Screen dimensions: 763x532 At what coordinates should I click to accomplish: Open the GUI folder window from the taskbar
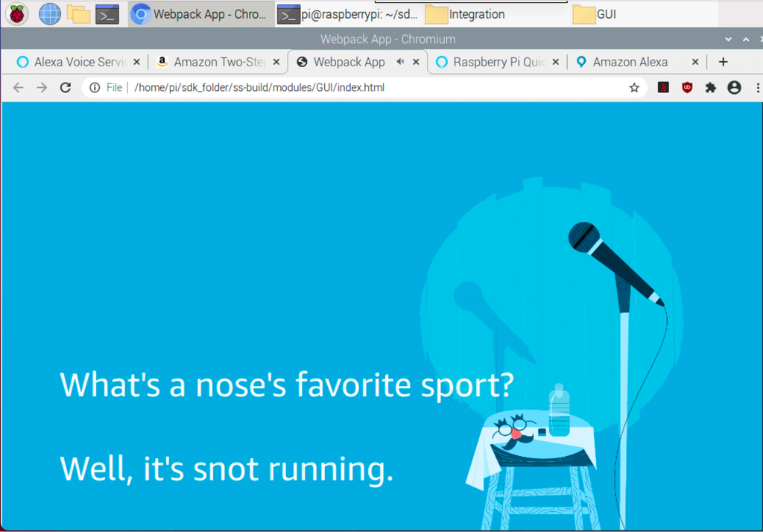pyautogui.click(x=643, y=14)
